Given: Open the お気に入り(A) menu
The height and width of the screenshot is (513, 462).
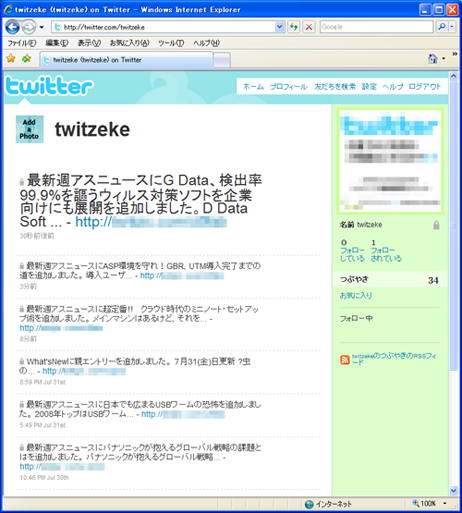Looking at the screenshot, I should pyautogui.click(x=130, y=43).
